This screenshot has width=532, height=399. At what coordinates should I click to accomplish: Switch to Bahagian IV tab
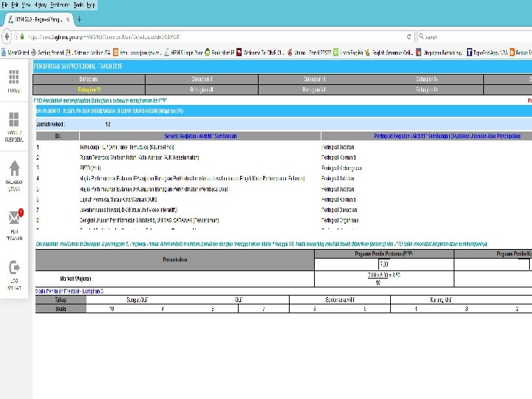pos(427,79)
